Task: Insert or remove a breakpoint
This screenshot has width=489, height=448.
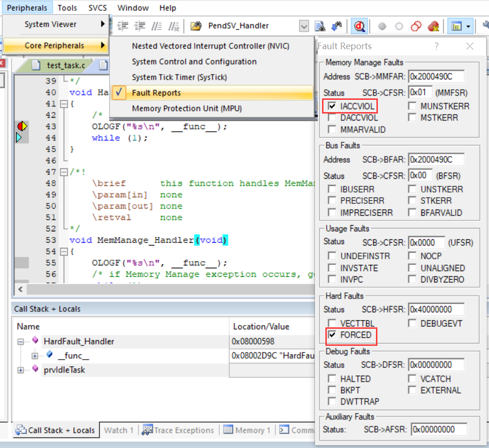Action: coord(382,26)
